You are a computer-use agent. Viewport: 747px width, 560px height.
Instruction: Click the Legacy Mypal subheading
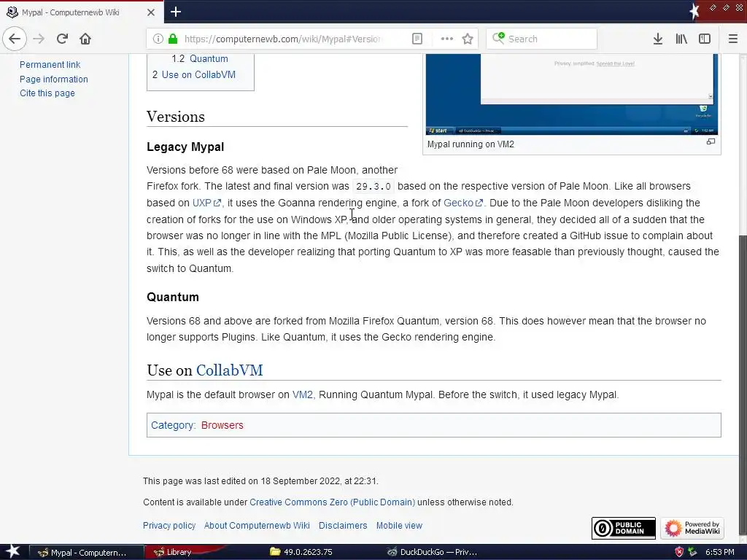[185, 147]
